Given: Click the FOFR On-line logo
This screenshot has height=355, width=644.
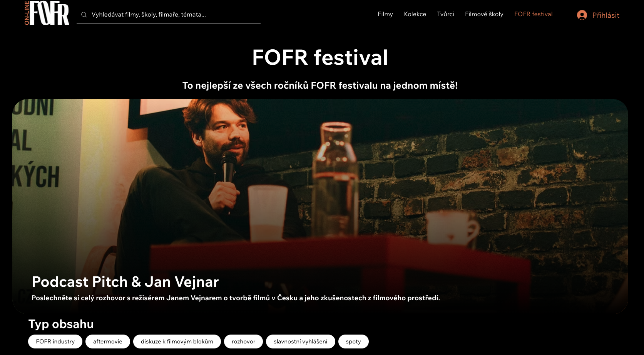Looking at the screenshot, I should point(47,13).
